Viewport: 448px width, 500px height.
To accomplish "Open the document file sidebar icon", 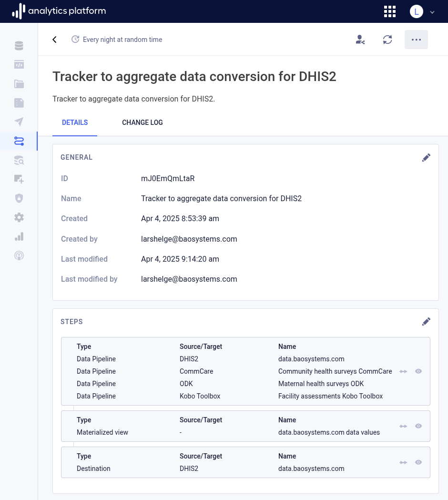I will point(19,103).
